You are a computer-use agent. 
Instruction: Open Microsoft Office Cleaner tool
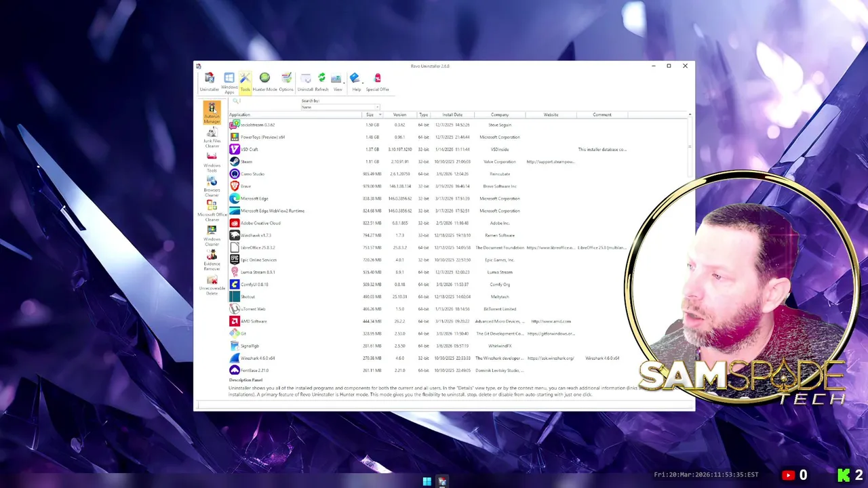pyautogui.click(x=212, y=211)
